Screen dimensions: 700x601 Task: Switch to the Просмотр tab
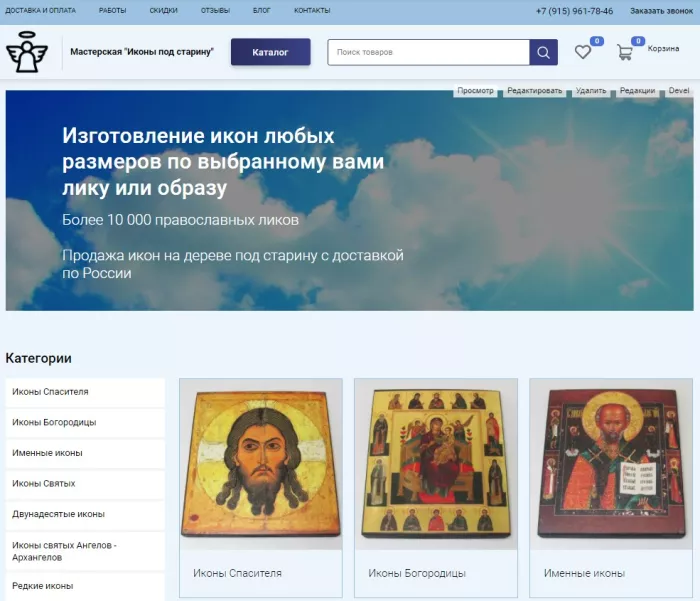point(475,91)
